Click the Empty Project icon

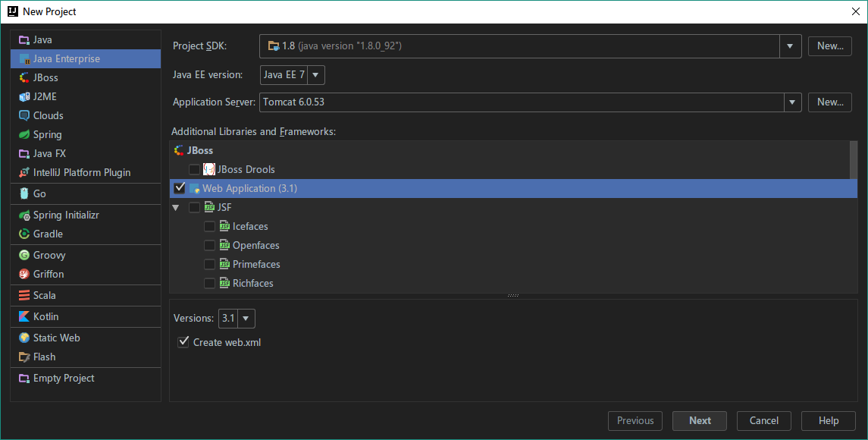[x=24, y=378]
